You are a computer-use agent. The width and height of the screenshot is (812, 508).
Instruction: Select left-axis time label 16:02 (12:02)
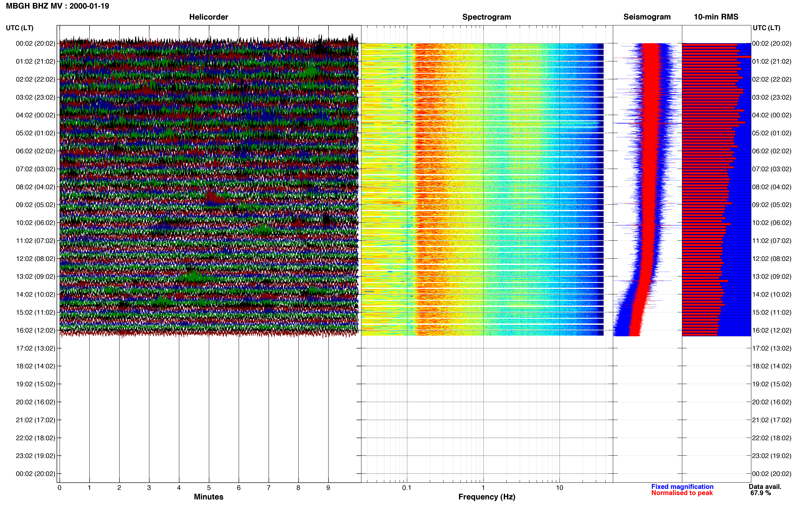click(36, 330)
